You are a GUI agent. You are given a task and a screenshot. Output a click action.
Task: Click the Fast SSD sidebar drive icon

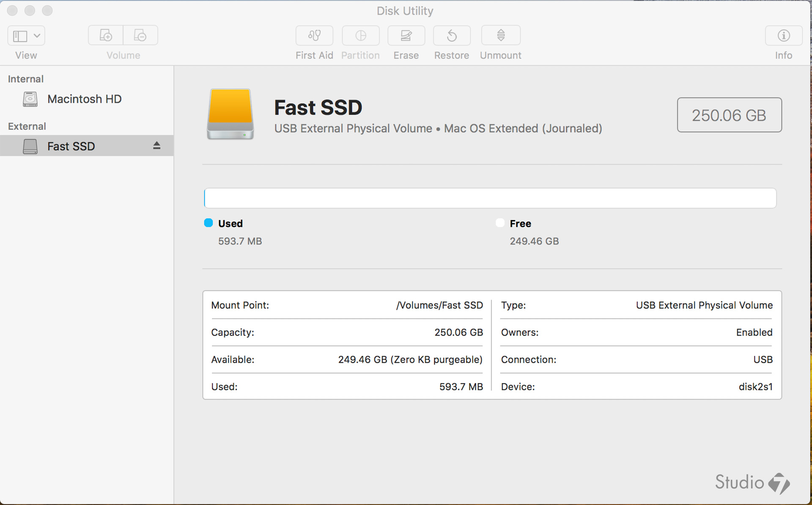click(x=30, y=146)
